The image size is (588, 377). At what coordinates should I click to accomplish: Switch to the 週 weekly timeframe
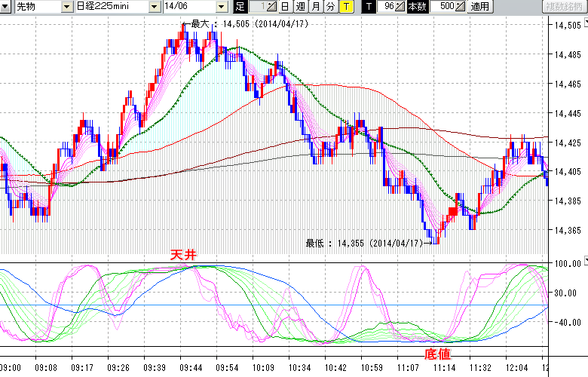tap(300, 7)
